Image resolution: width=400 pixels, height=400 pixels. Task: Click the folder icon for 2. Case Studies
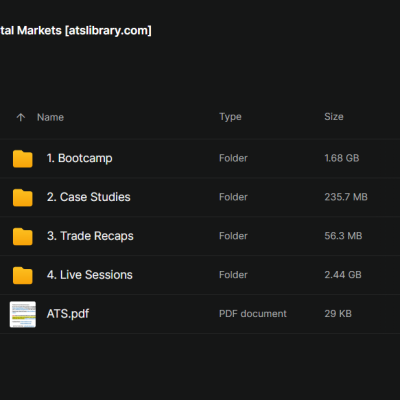click(x=23, y=198)
